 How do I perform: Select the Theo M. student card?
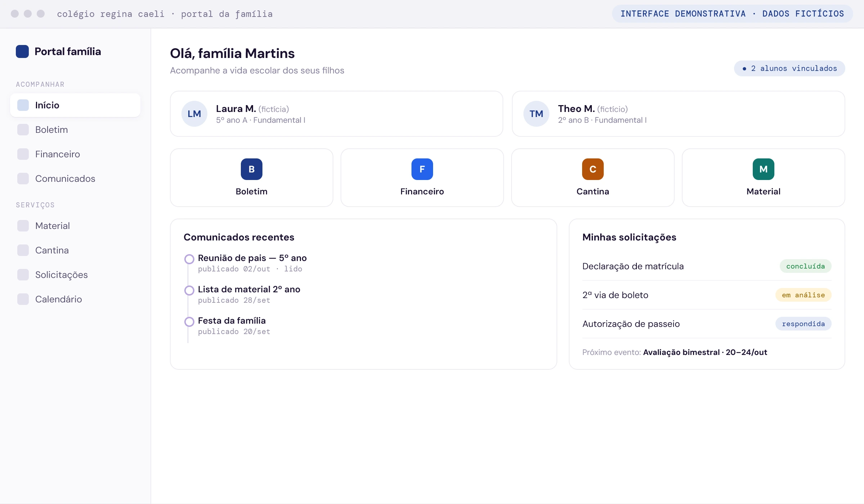(679, 114)
